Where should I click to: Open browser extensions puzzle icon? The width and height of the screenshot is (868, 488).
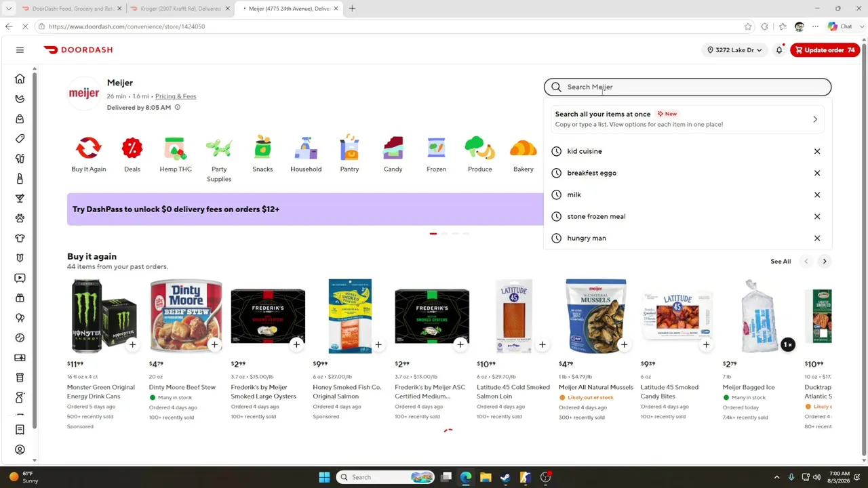click(x=764, y=26)
